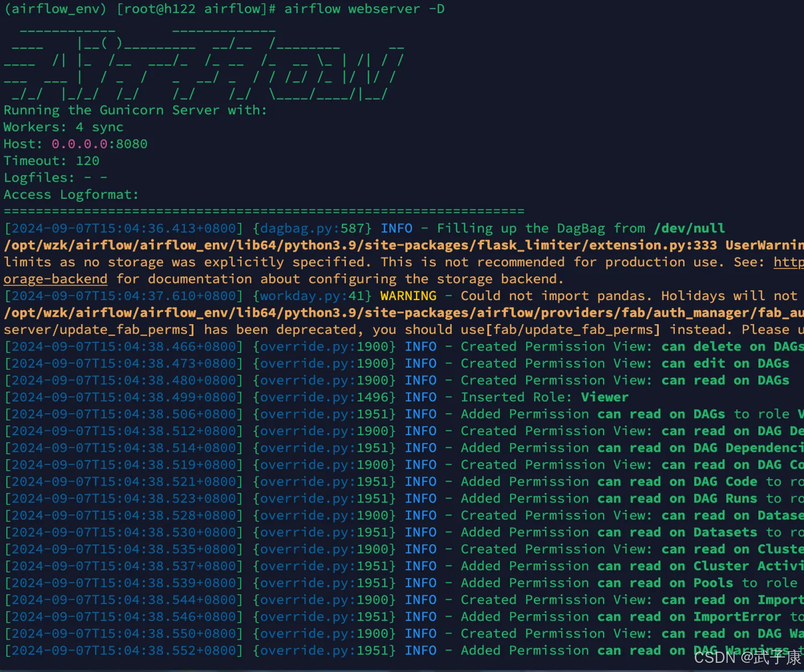Viewport: 804px width, 672px height.
Task: Select the 'Logfiles: - -' line
Action: point(56,178)
